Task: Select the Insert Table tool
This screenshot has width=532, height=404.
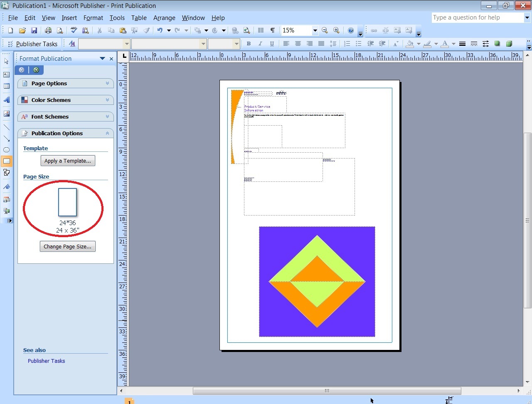Action: pos(6,86)
